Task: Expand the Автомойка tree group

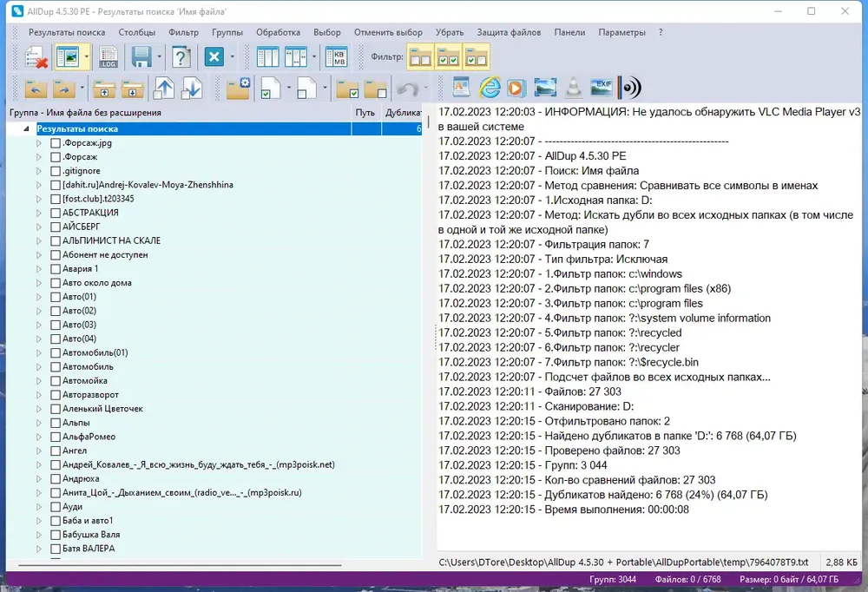Action: pyautogui.click(x=39, y=380)
